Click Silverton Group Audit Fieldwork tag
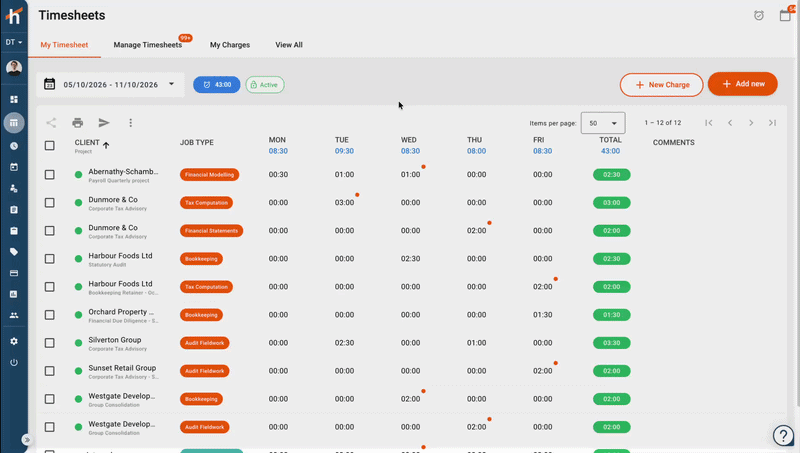Screen dimensions: 800x453 pos(205,343)
